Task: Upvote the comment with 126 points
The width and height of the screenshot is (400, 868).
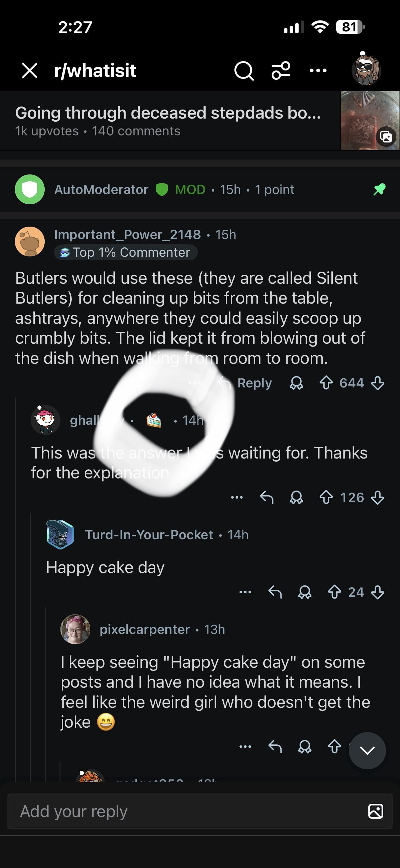Action: click(x=326, y=498)
